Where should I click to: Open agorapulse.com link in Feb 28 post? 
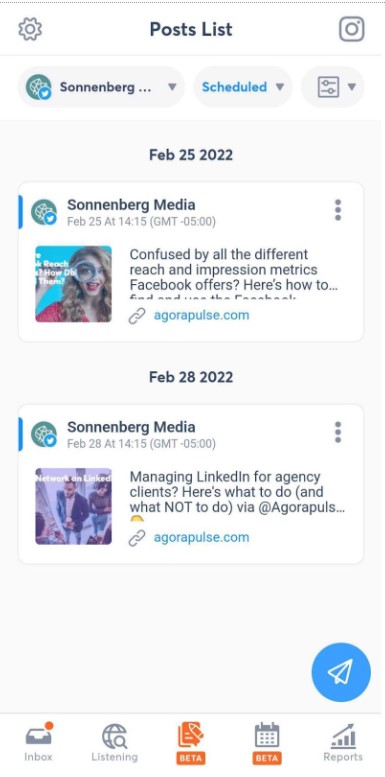(201, 537)
